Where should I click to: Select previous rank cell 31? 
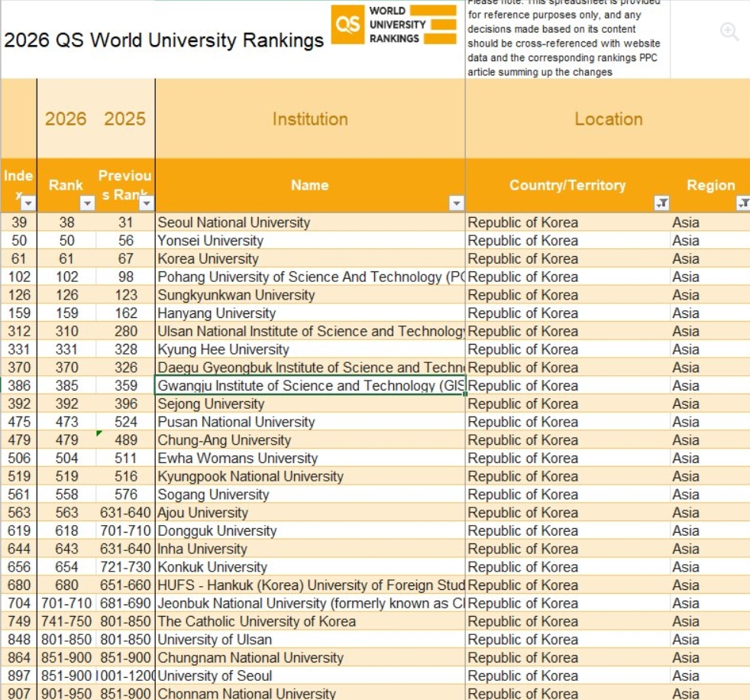126,222
